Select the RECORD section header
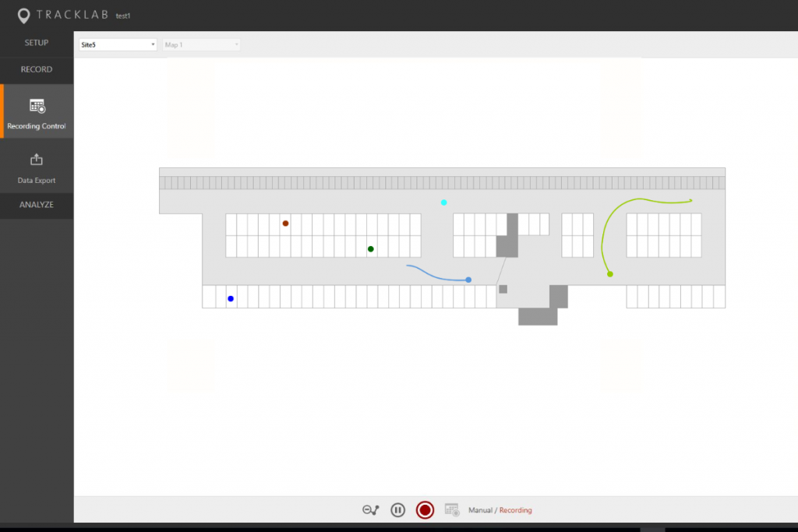This screenshot has height=532, width=798. point(37,69)
